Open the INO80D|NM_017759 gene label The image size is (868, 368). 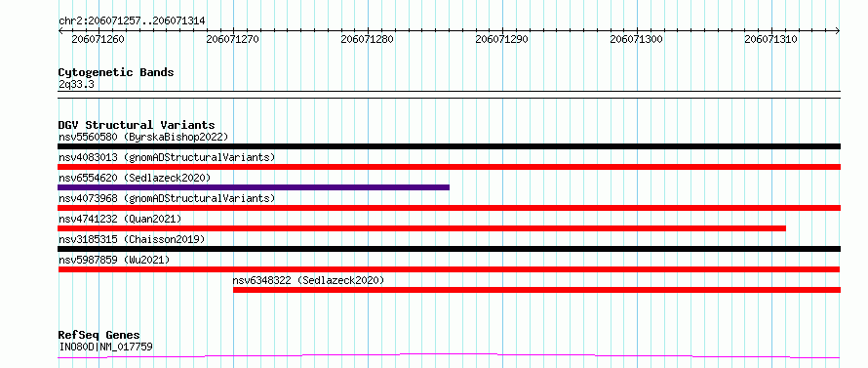pyautogui.click(x=105, y=347)
